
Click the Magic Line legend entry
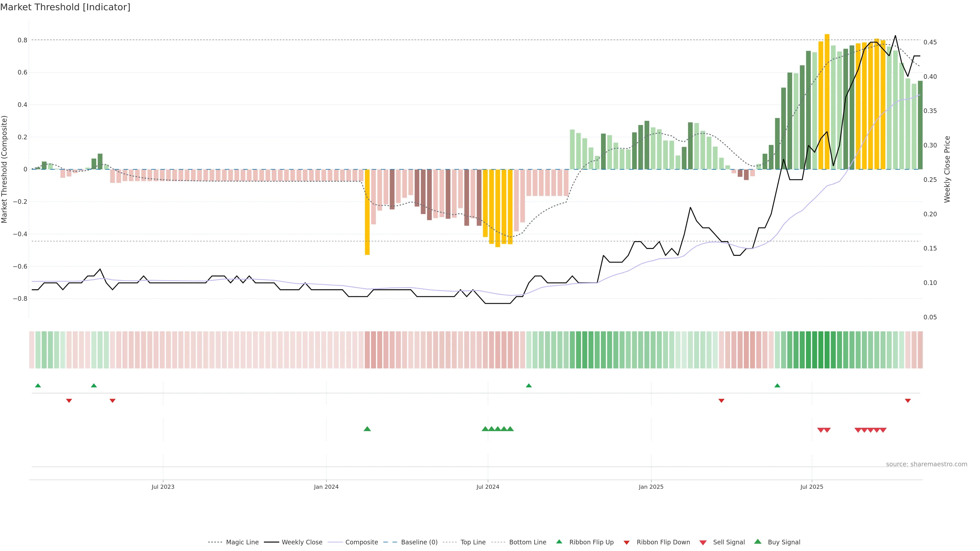pos(242,542)
